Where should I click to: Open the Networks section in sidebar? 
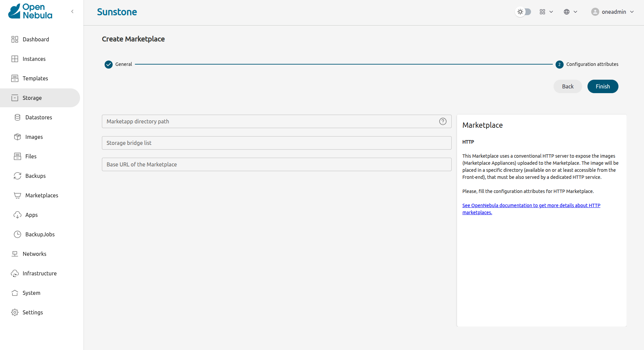tap(34, 254)
